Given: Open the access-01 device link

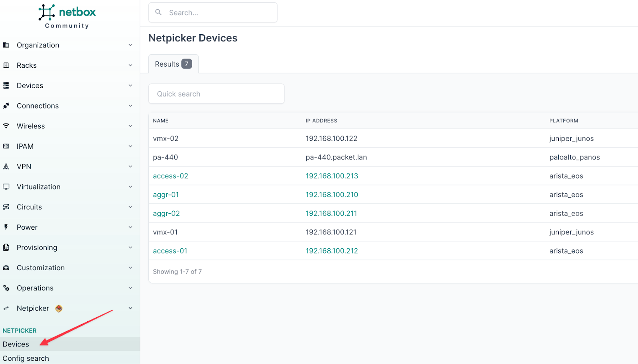Looking at the screenshot, I should click(x=170, y=251).
